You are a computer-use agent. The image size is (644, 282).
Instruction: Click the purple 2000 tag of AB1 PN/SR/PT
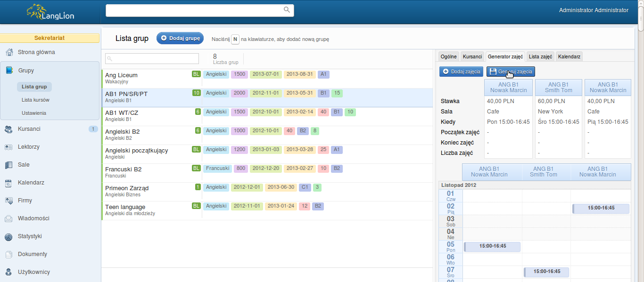pos(239,93)
